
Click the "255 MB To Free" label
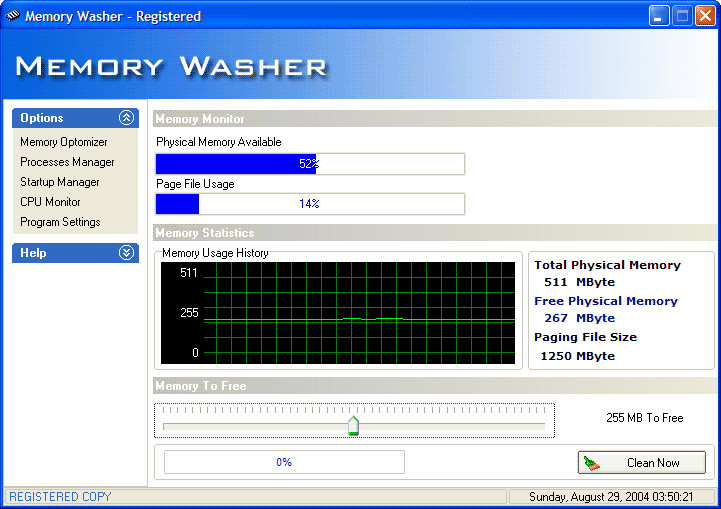(645, 418)
